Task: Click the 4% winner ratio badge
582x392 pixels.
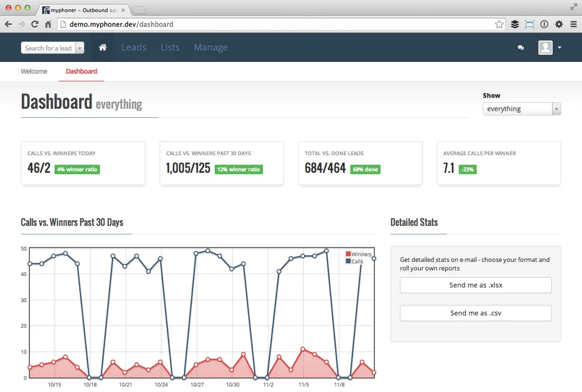Action: pos(77,170)
